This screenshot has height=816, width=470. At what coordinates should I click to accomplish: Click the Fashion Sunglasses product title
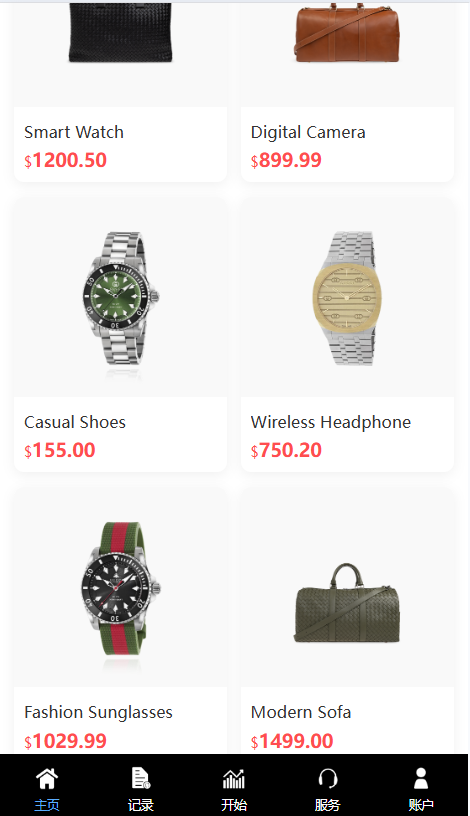[98, 712]
